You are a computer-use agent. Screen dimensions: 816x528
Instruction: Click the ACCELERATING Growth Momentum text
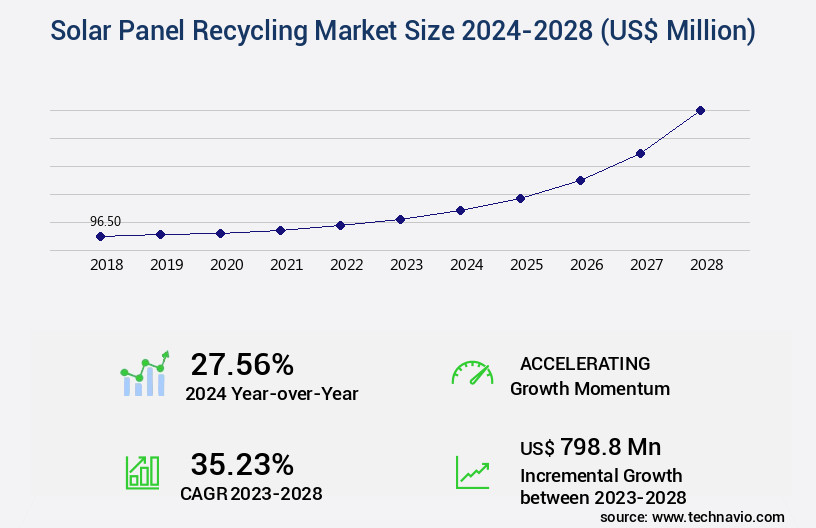click(x=590, y=376)
